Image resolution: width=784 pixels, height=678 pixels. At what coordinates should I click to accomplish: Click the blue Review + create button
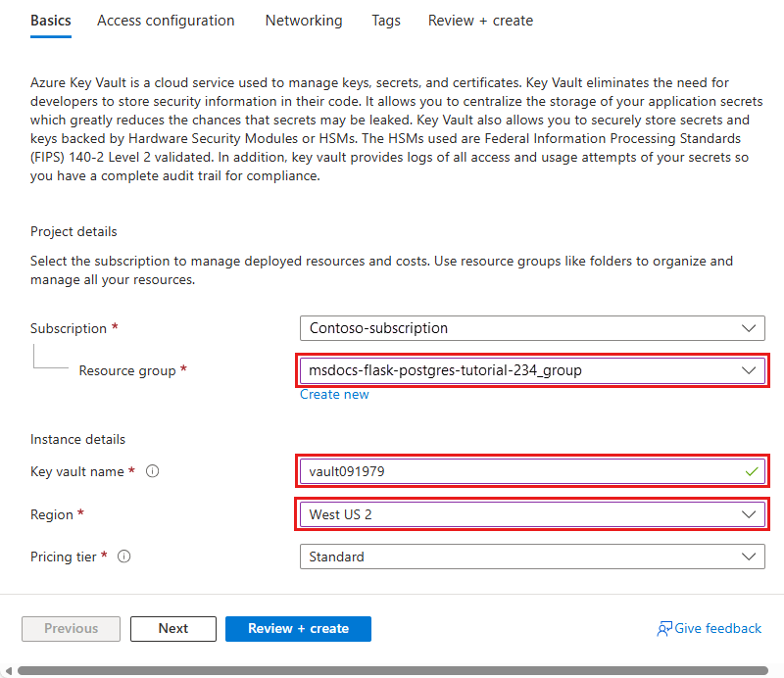(298, 629)
